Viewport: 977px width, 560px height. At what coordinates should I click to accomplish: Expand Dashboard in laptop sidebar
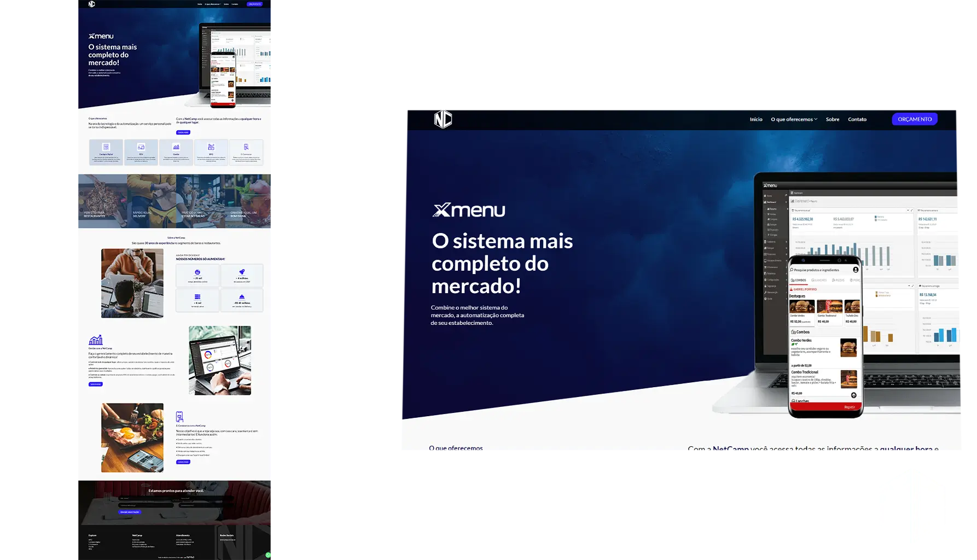[x=775, y=202]
